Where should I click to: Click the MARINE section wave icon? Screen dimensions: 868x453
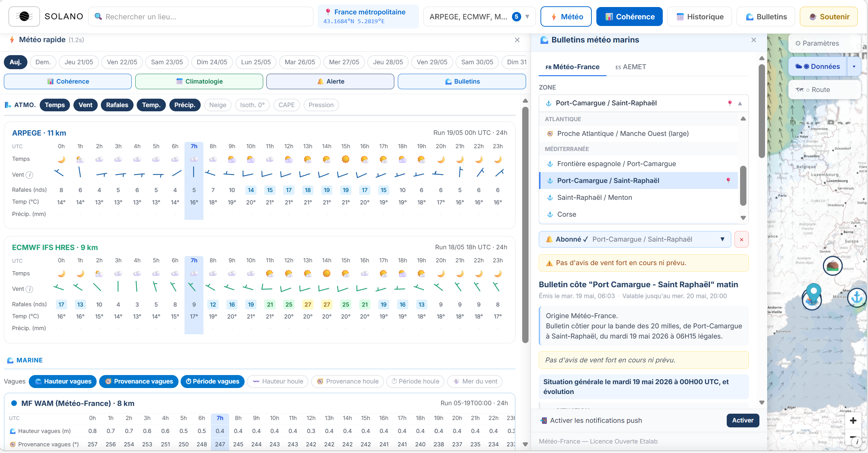pyautogui.click(x=10, y=360)
